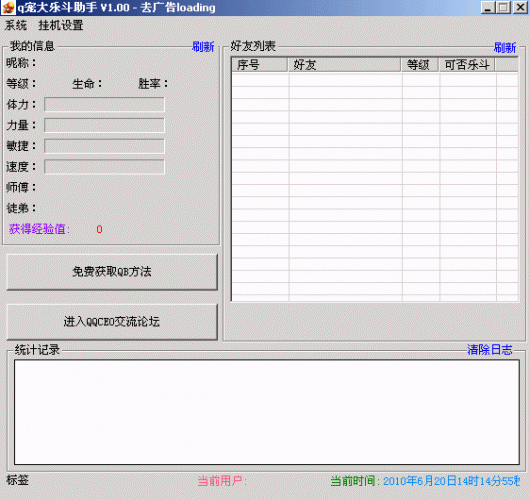Click the 师傅 label
This screenshot has height=500, width=530.
click(21, 187)
